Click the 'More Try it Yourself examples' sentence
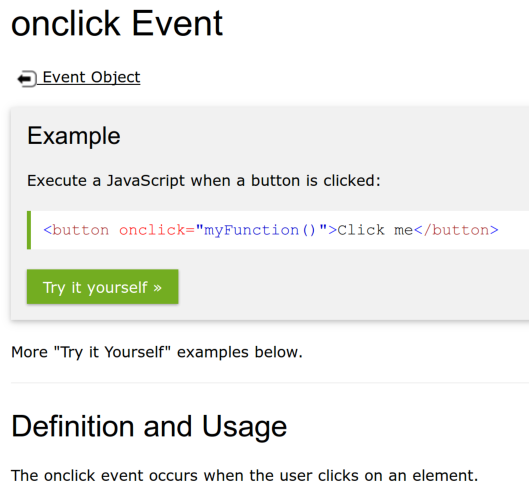 [x=157, y=353]
